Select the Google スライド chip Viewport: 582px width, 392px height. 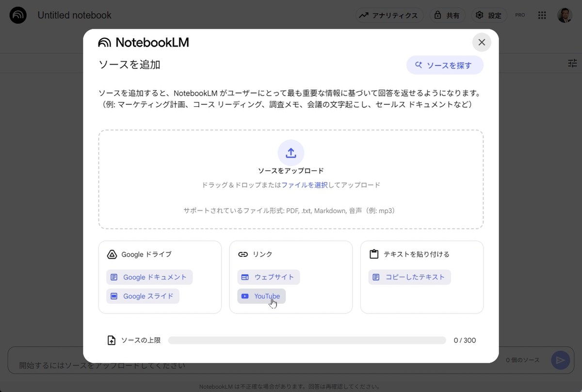143,296
